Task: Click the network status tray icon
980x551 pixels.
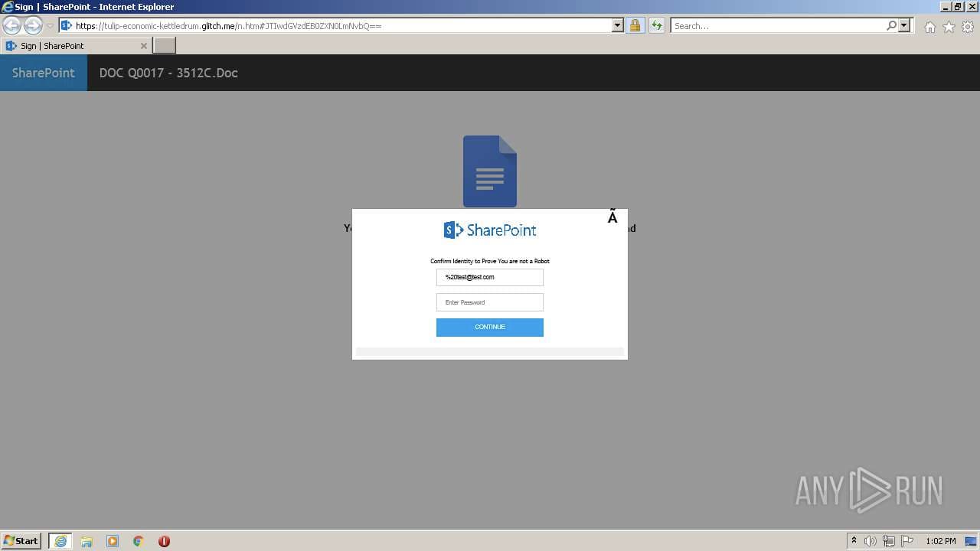Action: [x=889, y=540]
